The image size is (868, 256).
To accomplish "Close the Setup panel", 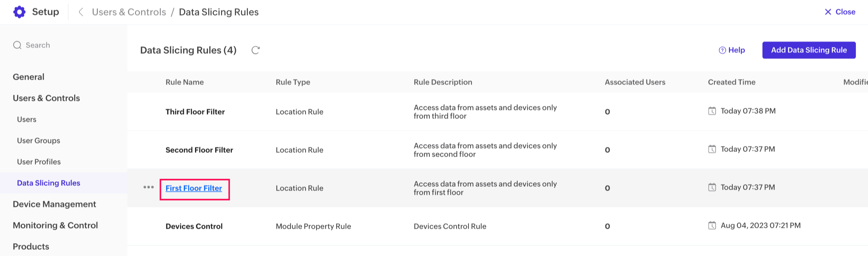I will (x=840, y=12).
